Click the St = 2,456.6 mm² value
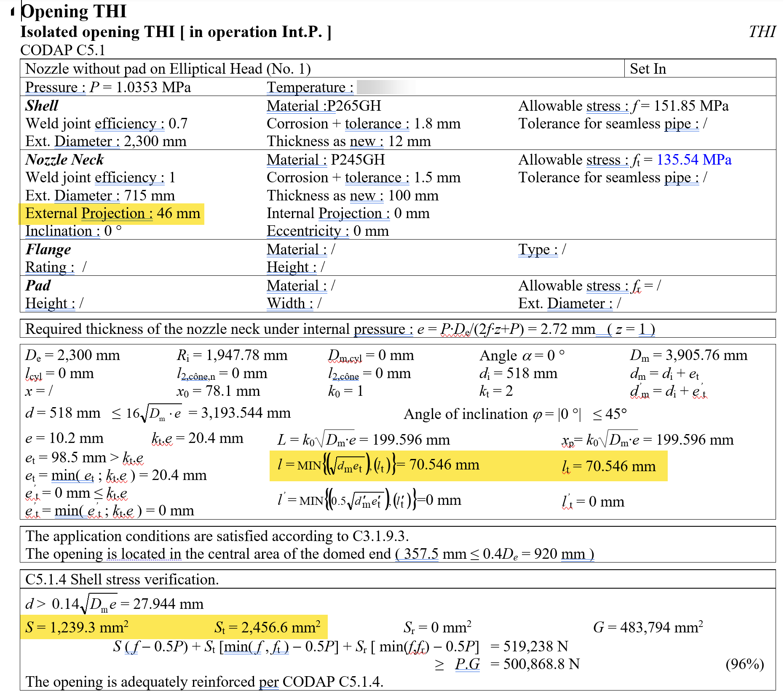The height and width of the screenshot is (696, 784). pyautogui.click(x=267, y=627)
